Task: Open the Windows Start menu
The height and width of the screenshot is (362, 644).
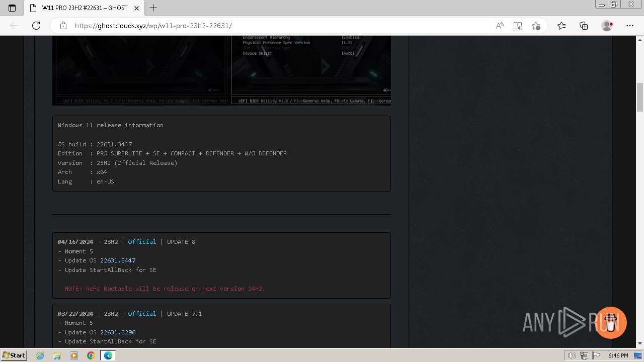Action: click(14, 355)
